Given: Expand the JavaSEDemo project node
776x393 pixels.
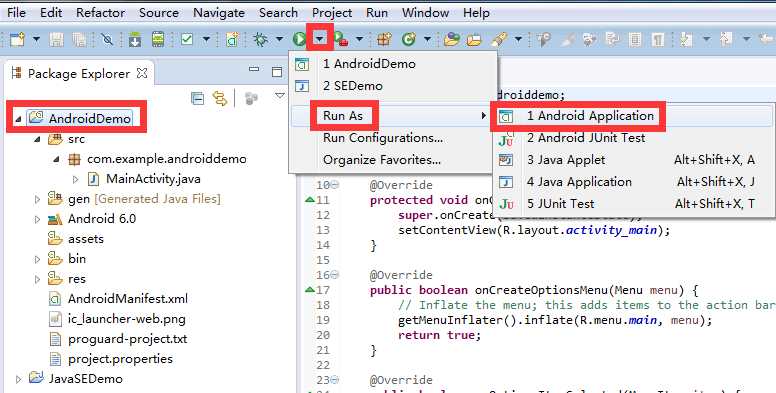Looking at the screenshot, I should [x=18, y=379].
